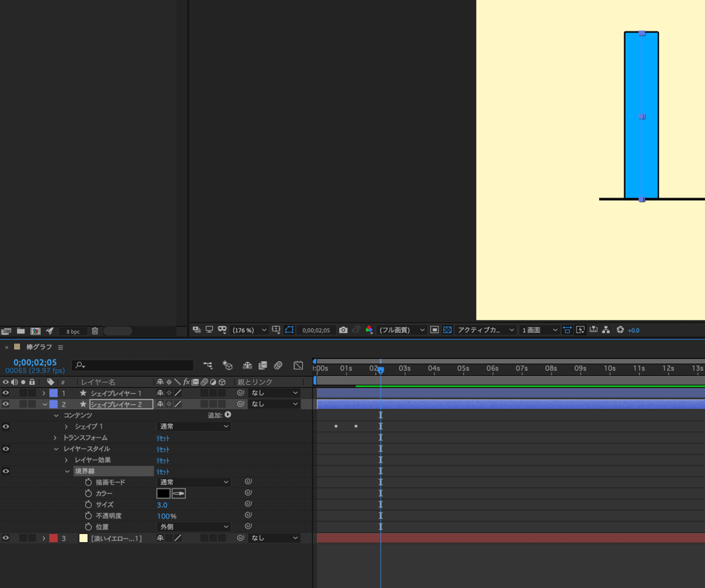This screenshot has width=705, height=588.
Task: Toggle the transparency grid icon in viewer
Action: tap(447, 330)
